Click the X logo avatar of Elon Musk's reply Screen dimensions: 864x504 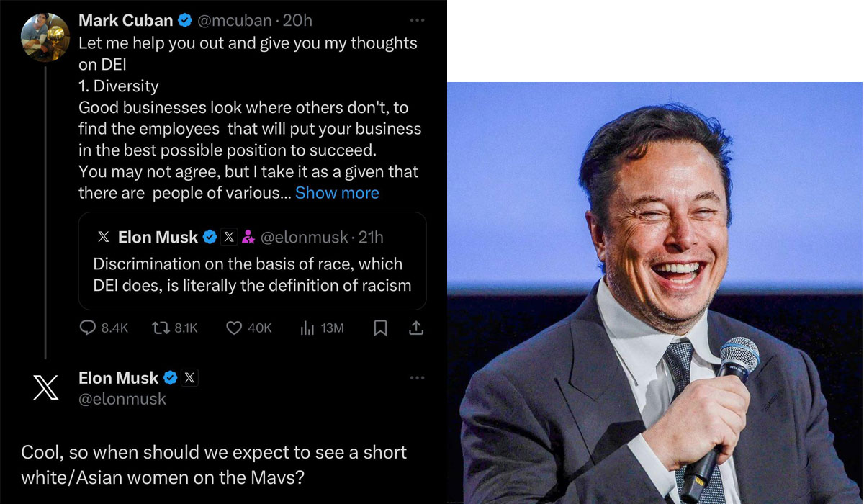46,389
